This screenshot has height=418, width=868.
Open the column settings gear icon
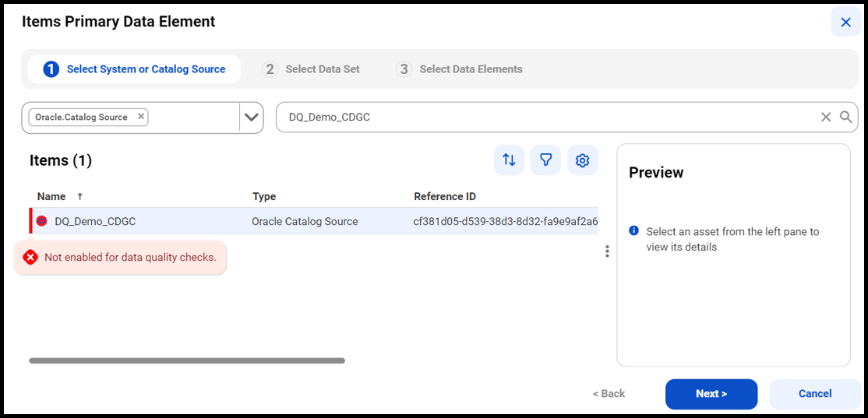pos(582,160)
